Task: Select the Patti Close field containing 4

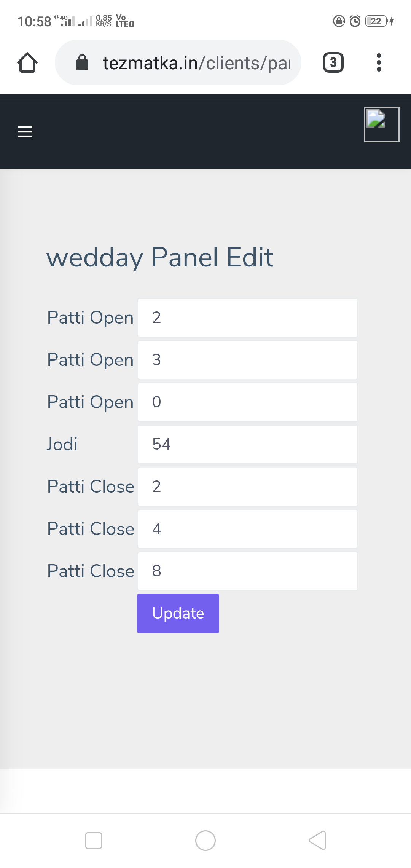Action: point(248,529)
